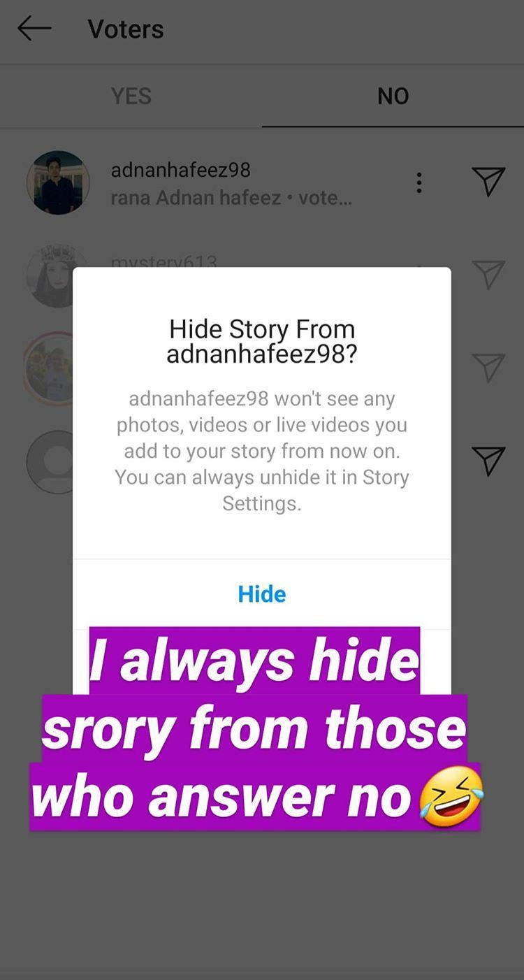524x980 pixels.
Task: Click the adnanhafeez98 username in the list
Action: 180,170
